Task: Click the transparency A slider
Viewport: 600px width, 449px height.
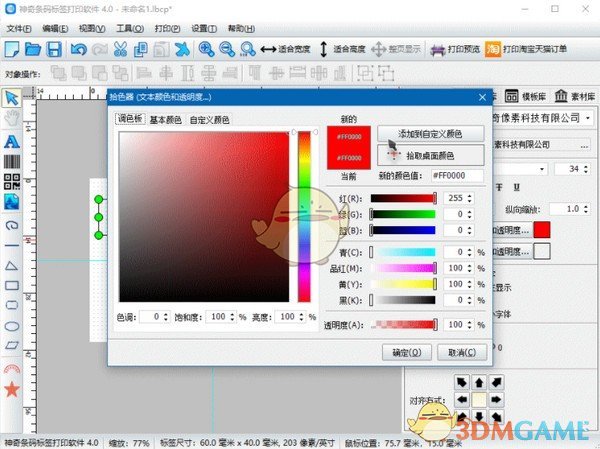Action: tap(404, 325)
